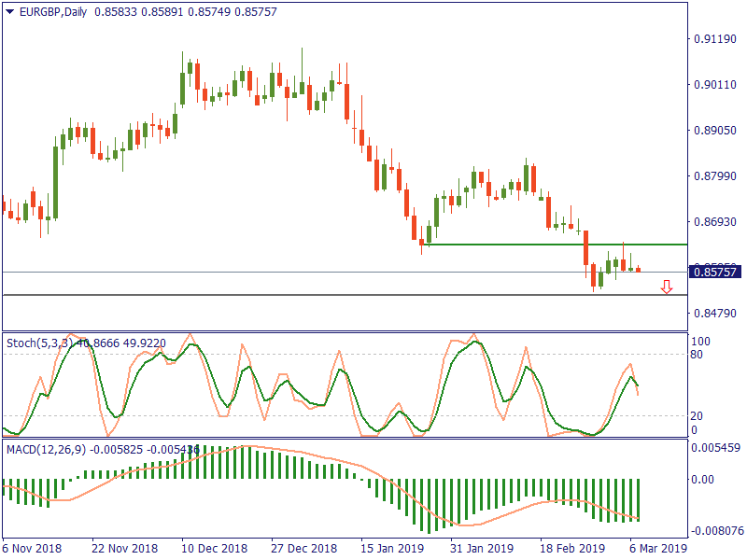Click the 31 Jan 2019 date label

coord(482,549)
